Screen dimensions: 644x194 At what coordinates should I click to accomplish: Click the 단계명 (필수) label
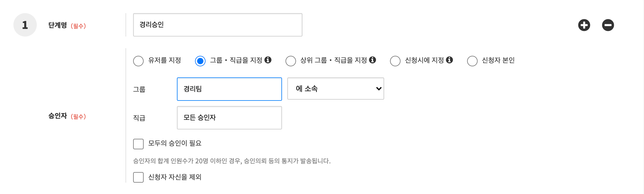point(67,25)
